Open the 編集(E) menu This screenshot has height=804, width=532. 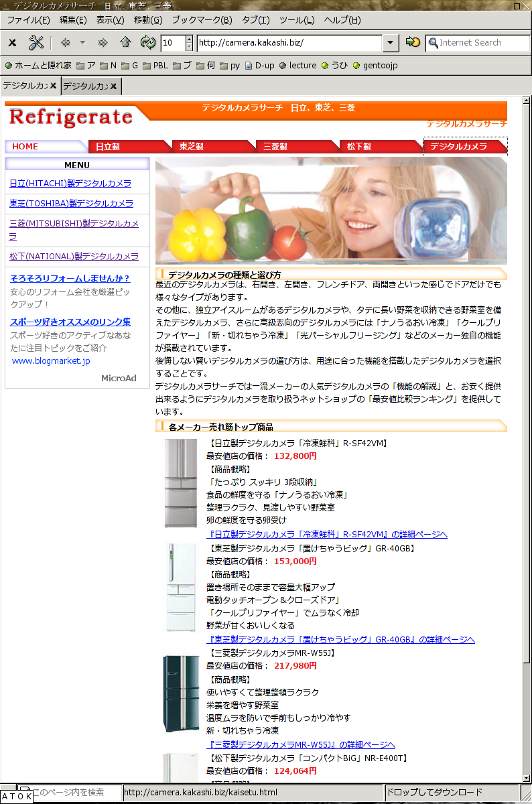(x=73, y=20)
